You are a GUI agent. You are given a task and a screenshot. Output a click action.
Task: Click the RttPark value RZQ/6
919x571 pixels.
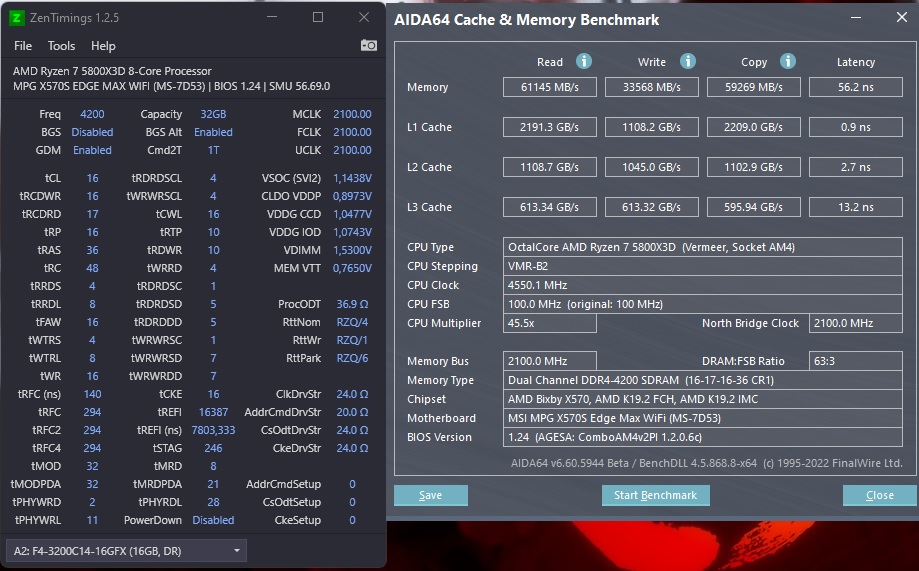[x=352, y=358]
